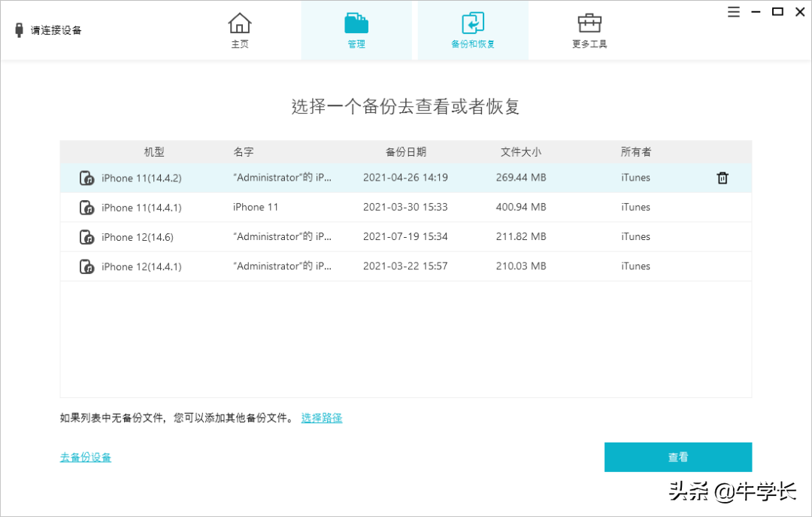Click the 所有者 column header

pos(636,151)
